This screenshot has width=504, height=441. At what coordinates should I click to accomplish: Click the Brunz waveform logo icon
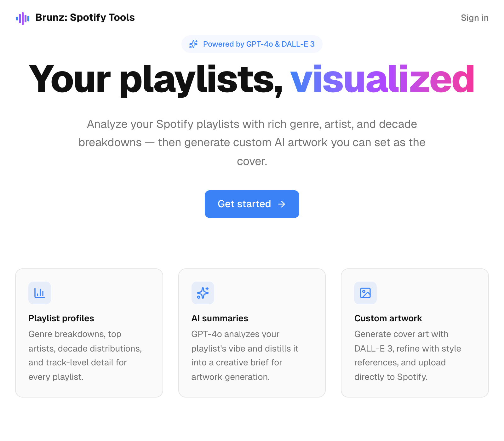coord(22,18)
